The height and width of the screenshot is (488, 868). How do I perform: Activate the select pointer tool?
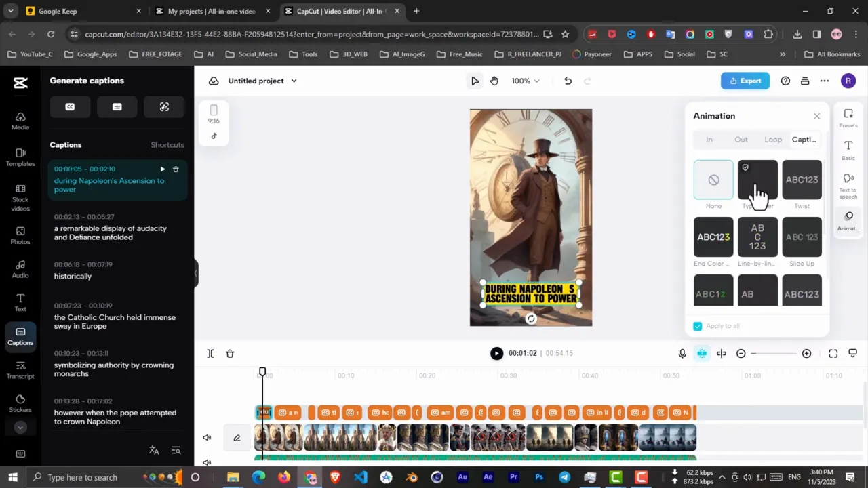click(475, 81)
